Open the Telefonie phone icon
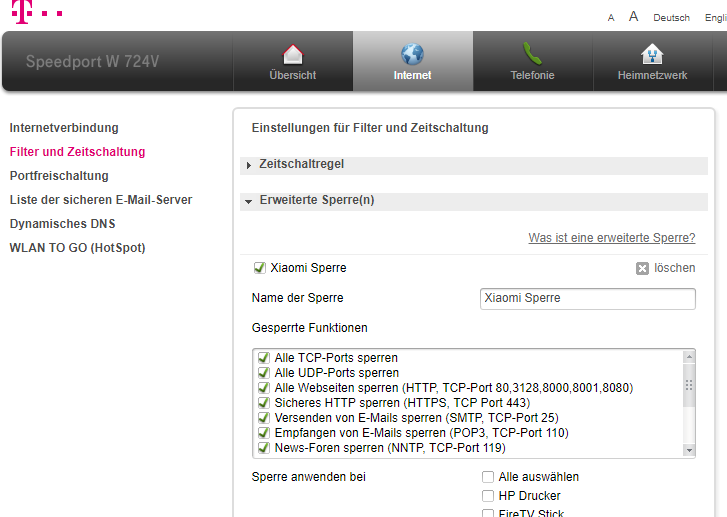This screenshot has height=517, width=727. pos(532,54)
